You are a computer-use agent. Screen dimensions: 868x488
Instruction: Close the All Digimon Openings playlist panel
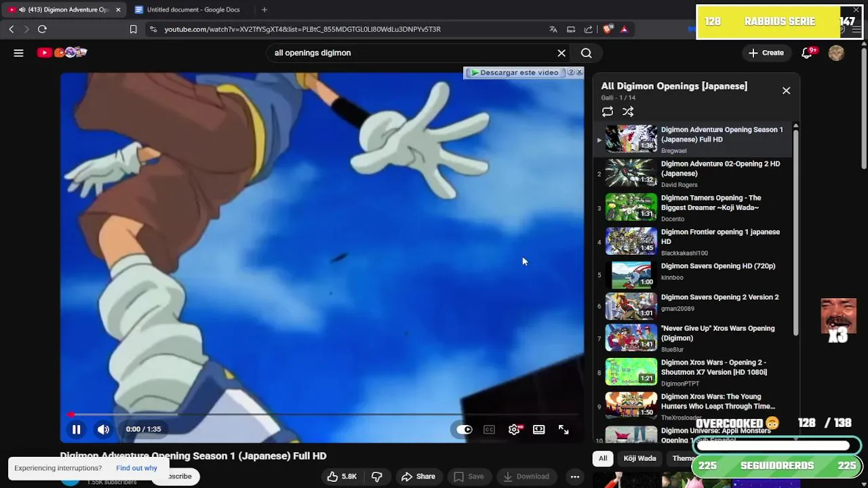(786, 90)
